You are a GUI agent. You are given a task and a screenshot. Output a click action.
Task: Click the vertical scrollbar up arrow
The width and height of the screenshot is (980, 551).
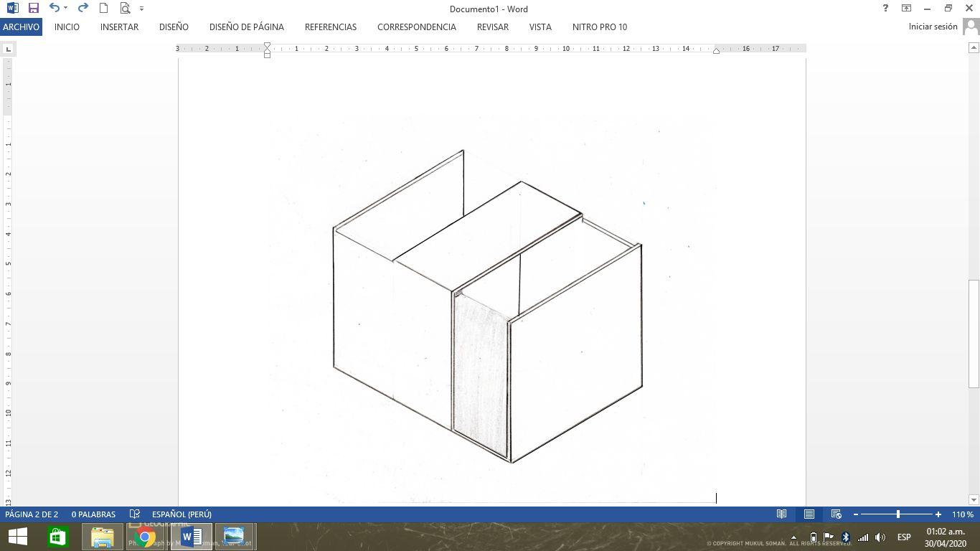[974, 48]
